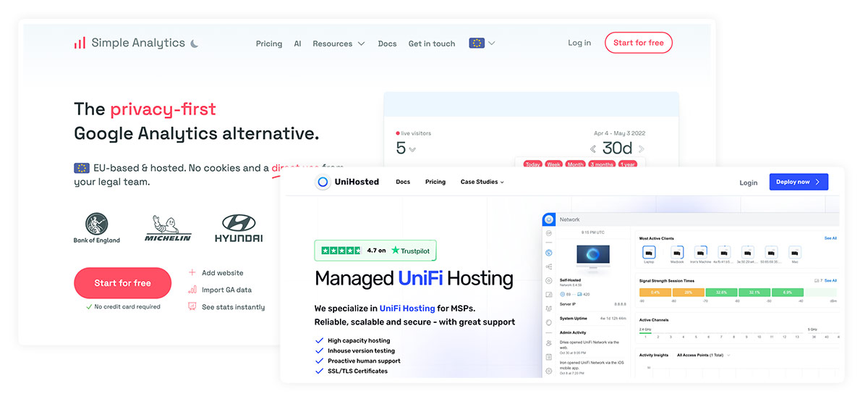Click the chart icon beside Import GA data
This screenshot has width=868, height=399.
(x=192, y=290)
